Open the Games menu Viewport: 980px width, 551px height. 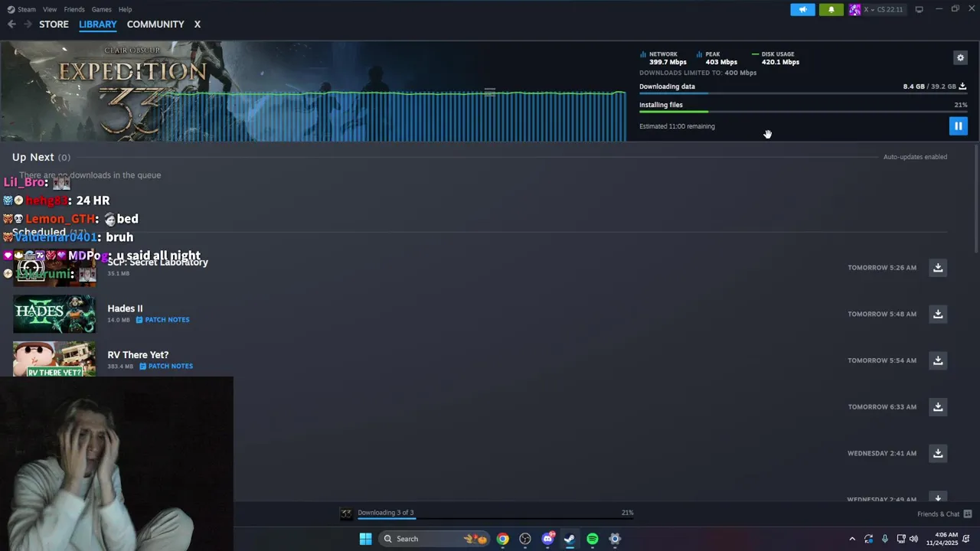[x=101, y=9]
